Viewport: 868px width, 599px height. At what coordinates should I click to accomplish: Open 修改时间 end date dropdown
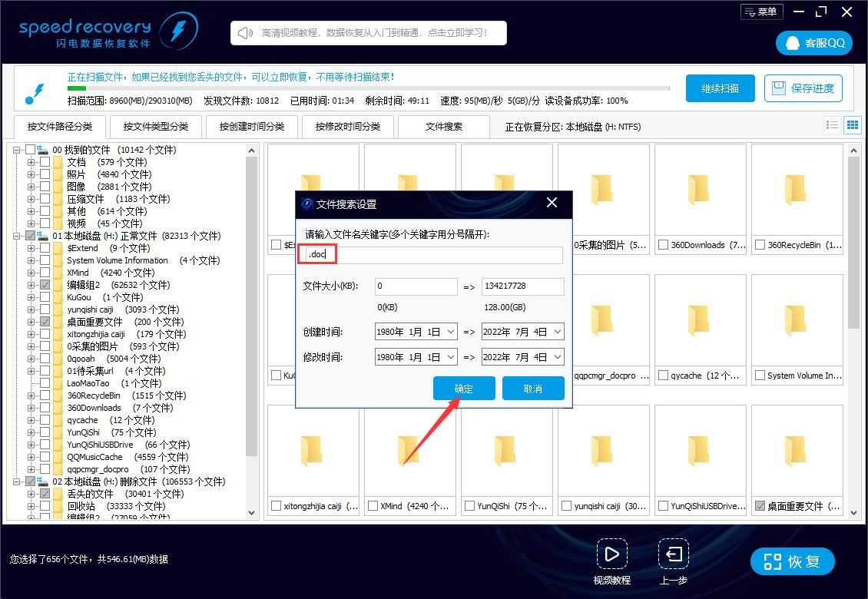click(558, 358)
